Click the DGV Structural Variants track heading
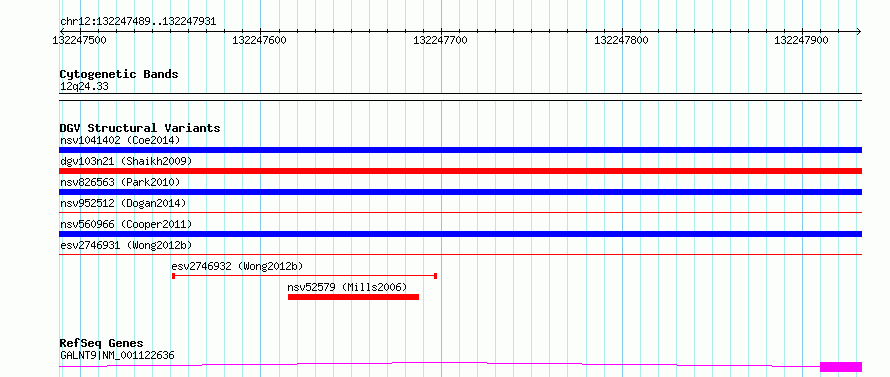The height and width of the screenshot is (377, 890). (x=140, y=128)
